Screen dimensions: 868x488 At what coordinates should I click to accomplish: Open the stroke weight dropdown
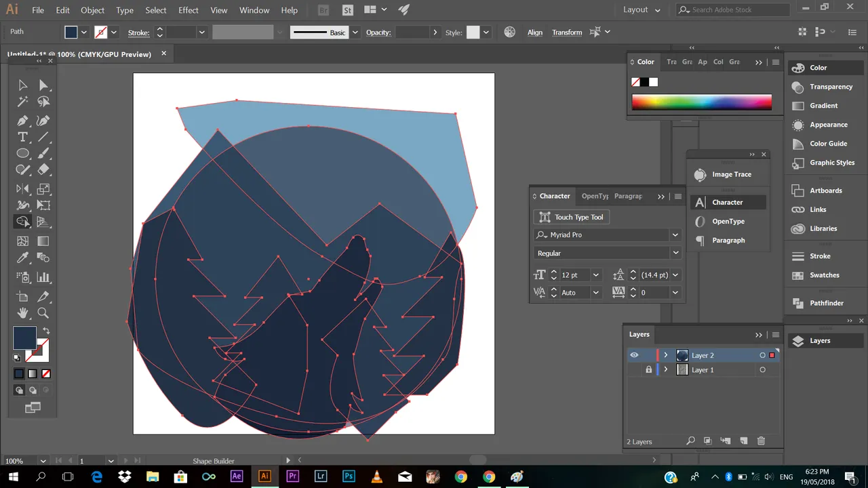[x=201, y=32]
